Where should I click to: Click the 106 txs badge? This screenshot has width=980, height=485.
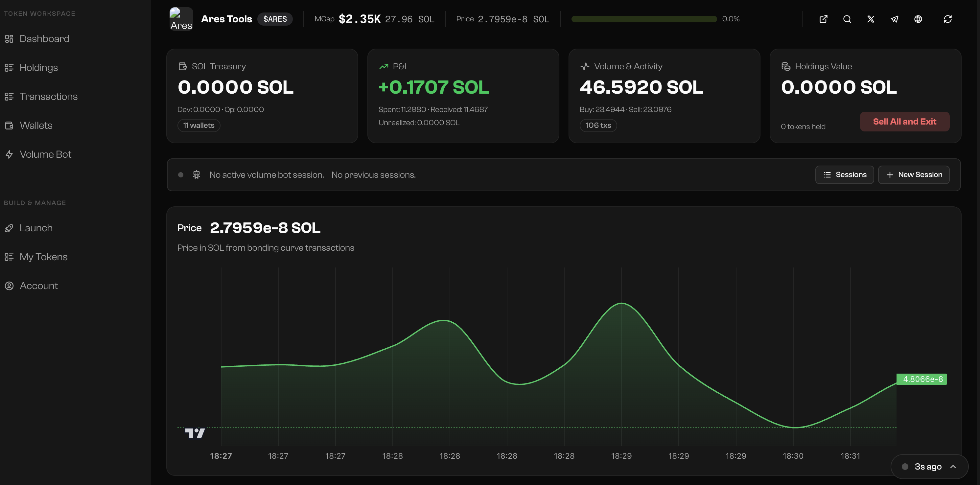(598, 126)
